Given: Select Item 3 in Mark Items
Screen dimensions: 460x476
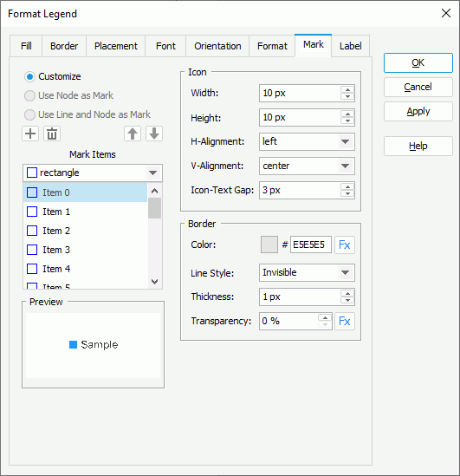Looking at the screenshot, I should 85,250.
